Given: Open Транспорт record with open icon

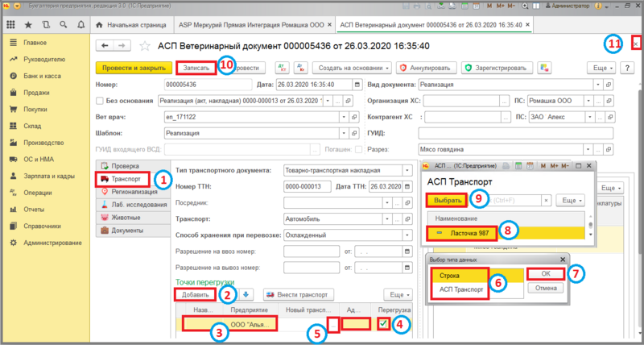Looking at the screenshot, I should tap(407, 219).
